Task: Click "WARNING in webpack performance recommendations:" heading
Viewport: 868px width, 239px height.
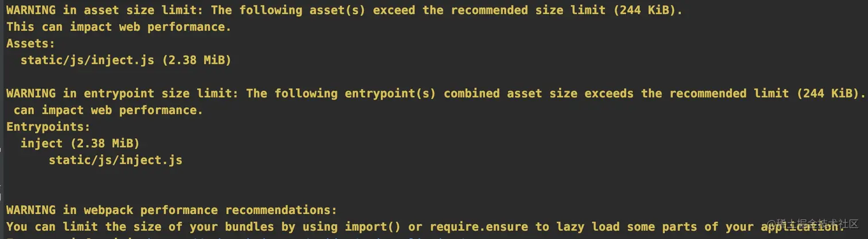Action: point(172,210)
